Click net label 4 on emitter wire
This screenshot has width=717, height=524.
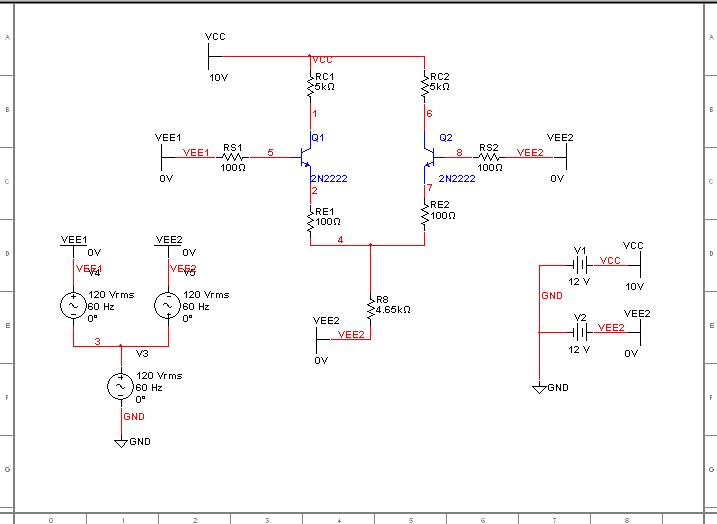[340, 240]
